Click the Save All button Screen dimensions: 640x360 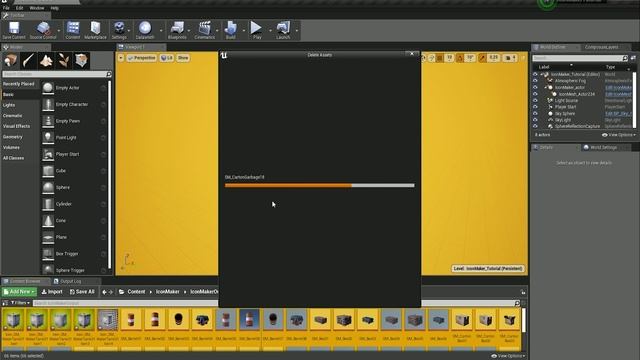82,292
